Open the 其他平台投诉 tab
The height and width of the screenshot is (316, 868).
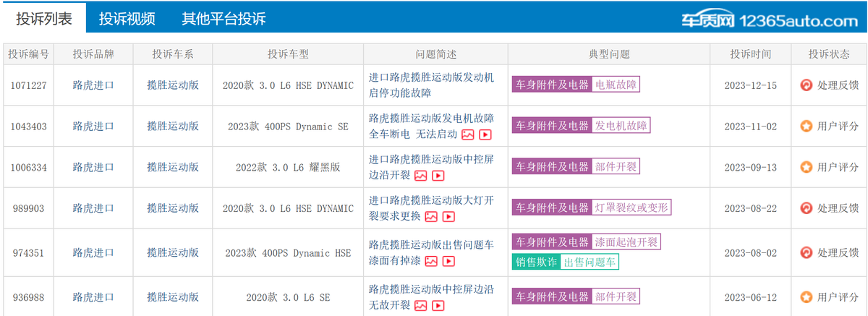pyautogui.click(x=224, y=19)
